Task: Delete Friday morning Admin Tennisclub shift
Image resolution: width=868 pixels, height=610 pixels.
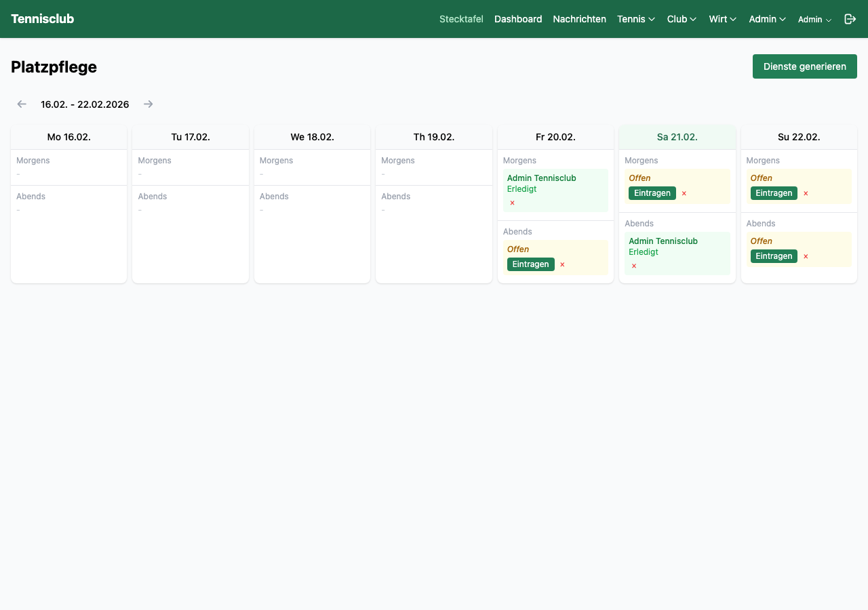Action: (512, 203)
